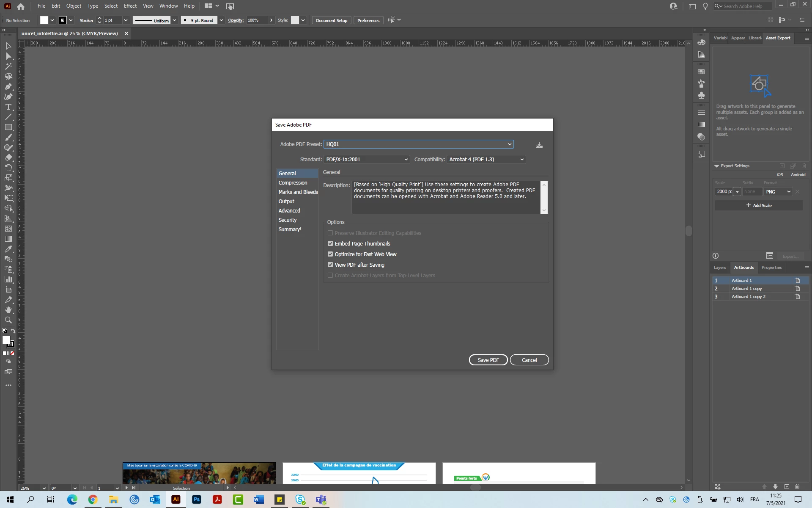Switch to Marks and Bleeds section

point(298,192)
